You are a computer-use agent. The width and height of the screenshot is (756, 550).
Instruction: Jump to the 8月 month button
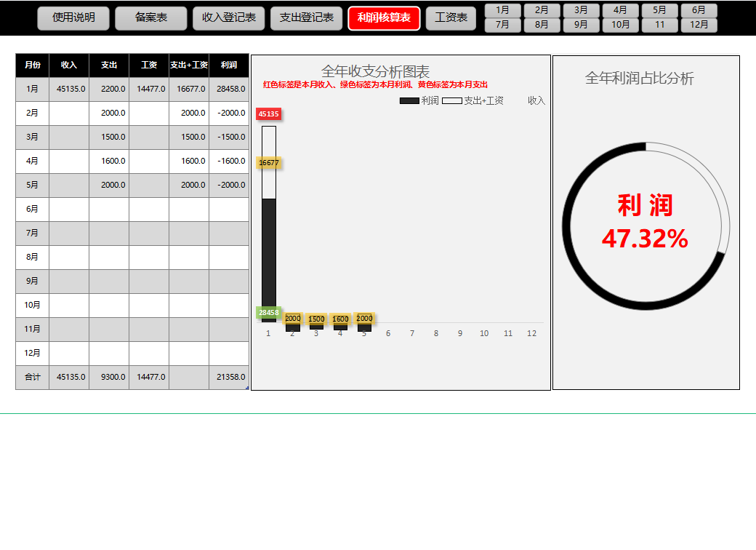(542, 25)
